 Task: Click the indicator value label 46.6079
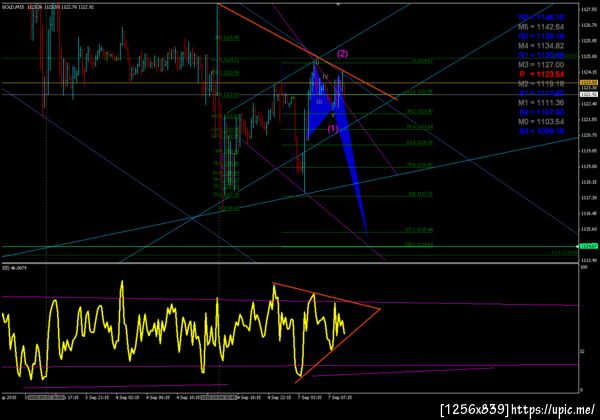[x=19, y=268]
